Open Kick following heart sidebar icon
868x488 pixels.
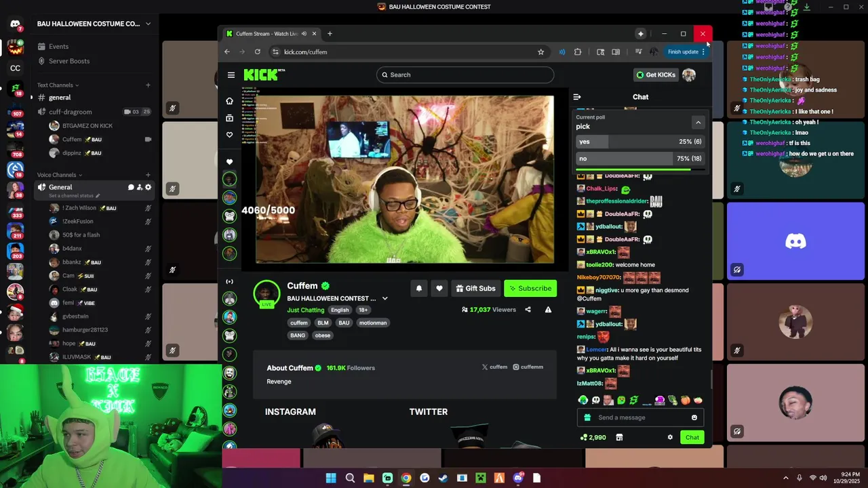[x=230, y=135]
